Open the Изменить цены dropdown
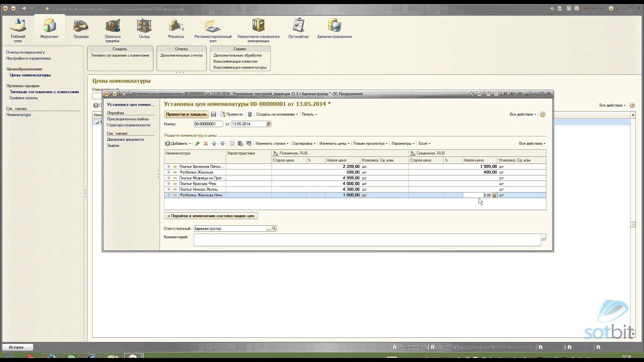The width and height of the screenshot is (644, 362). click(x=334, y=144)
